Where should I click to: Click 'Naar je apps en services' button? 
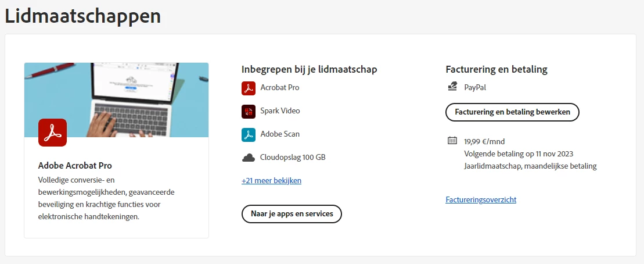coord(292,214)
